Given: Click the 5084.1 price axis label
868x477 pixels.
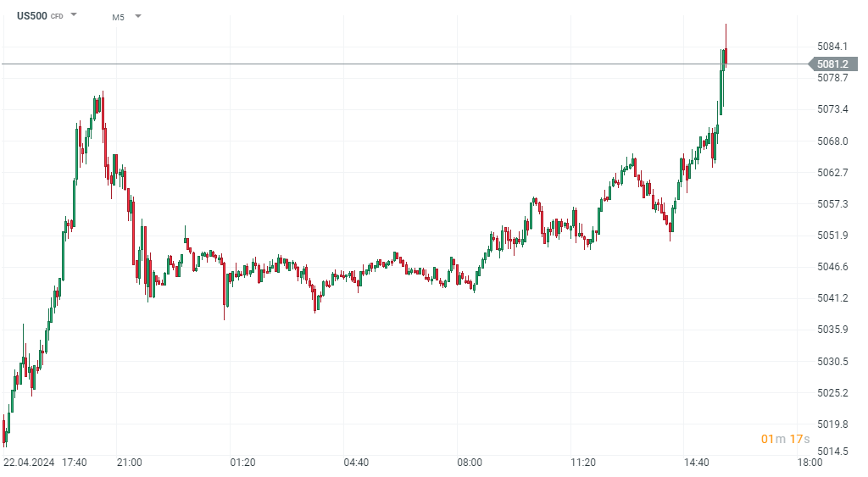Looking at the screenshot, I should click(832, 46).
